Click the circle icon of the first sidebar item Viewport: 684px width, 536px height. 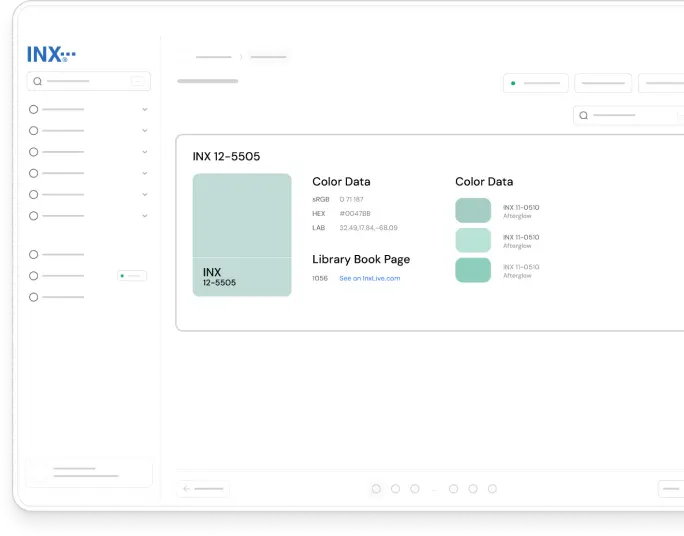coord(34,109)
